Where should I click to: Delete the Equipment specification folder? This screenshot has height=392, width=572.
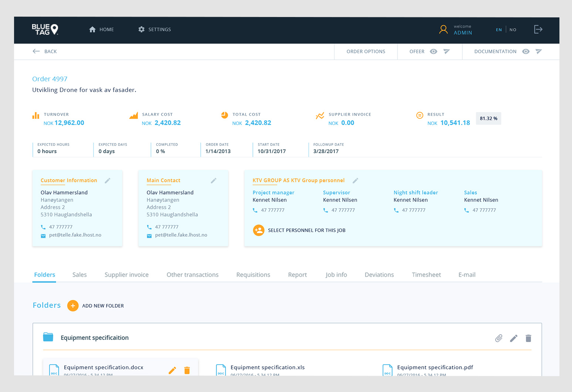528,338
